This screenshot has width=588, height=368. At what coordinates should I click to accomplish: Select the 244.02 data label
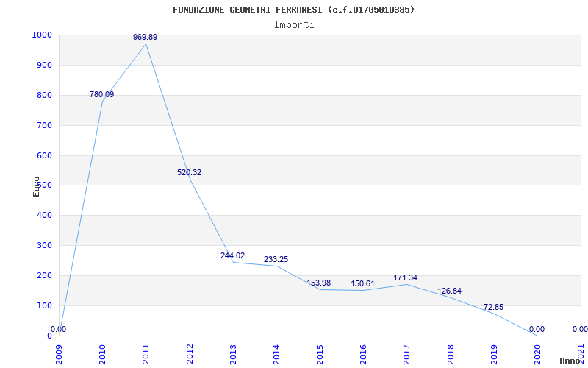(232, 255)
